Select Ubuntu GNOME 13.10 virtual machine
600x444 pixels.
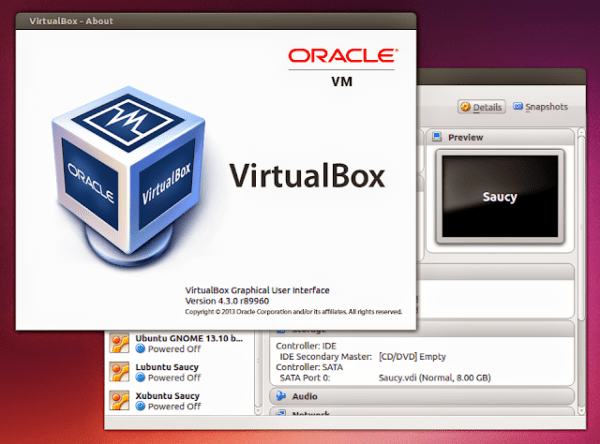click(180, 343)
